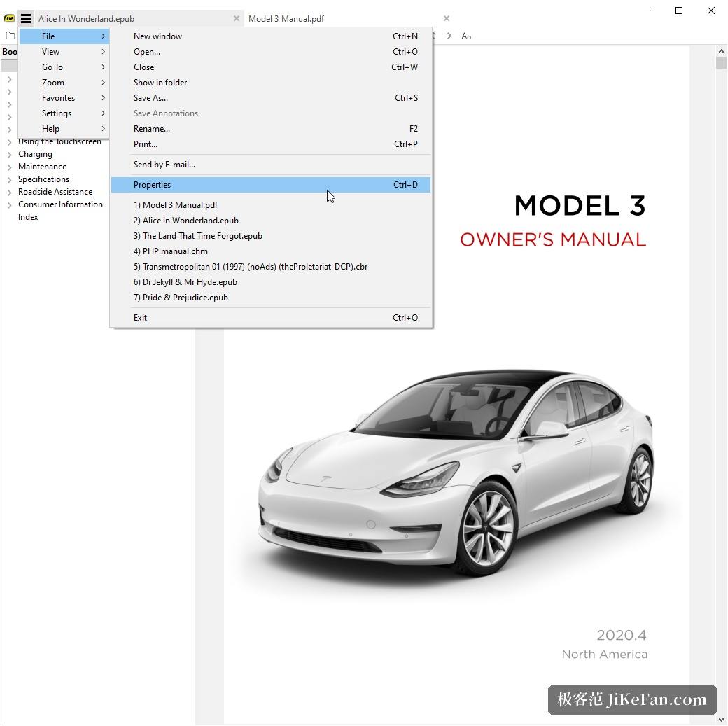Open recent file PHP manual.chm
Screen dimensions: 728x726
(x=271, y=251)
